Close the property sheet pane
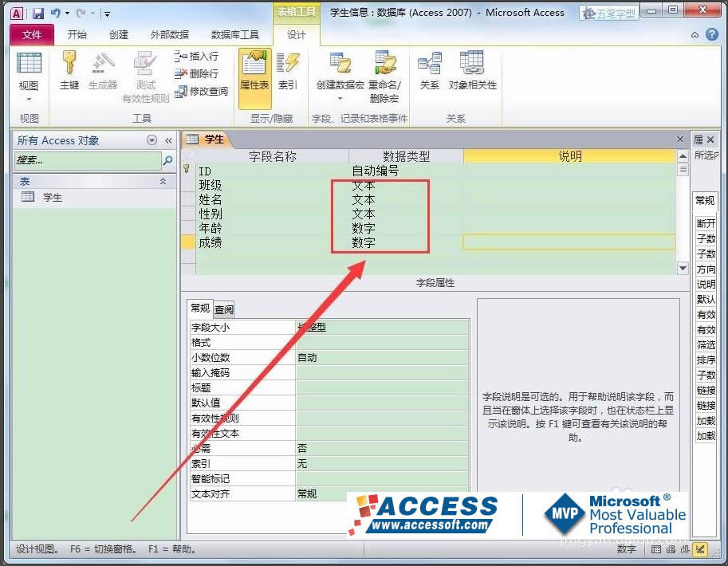The image size is (728, 566). [710, 140]
